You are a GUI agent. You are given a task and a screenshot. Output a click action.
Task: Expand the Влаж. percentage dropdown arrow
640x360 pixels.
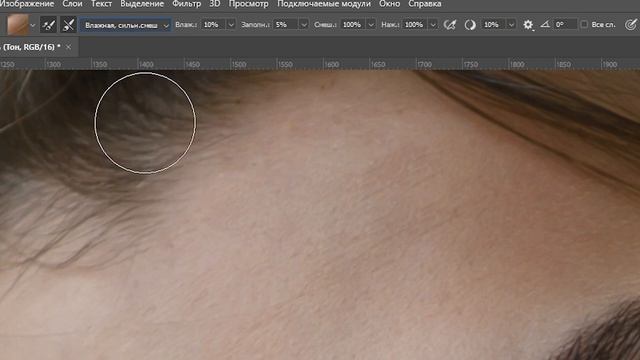tap(231, 25)
